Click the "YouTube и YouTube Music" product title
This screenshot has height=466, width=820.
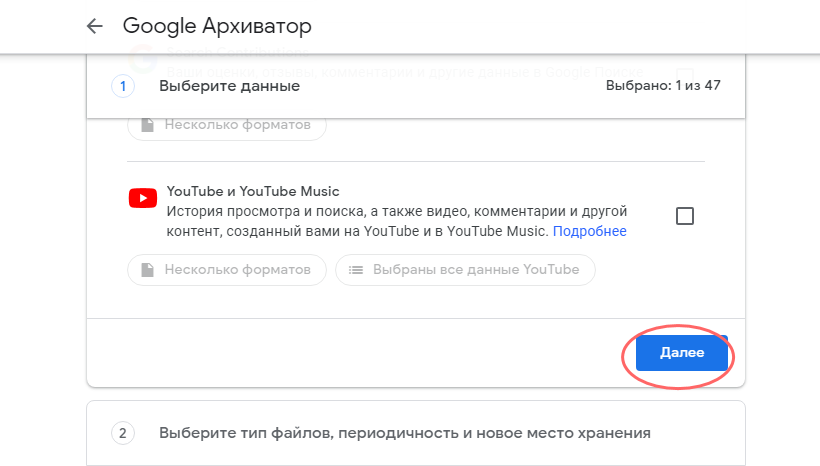(x=253, y=191)
